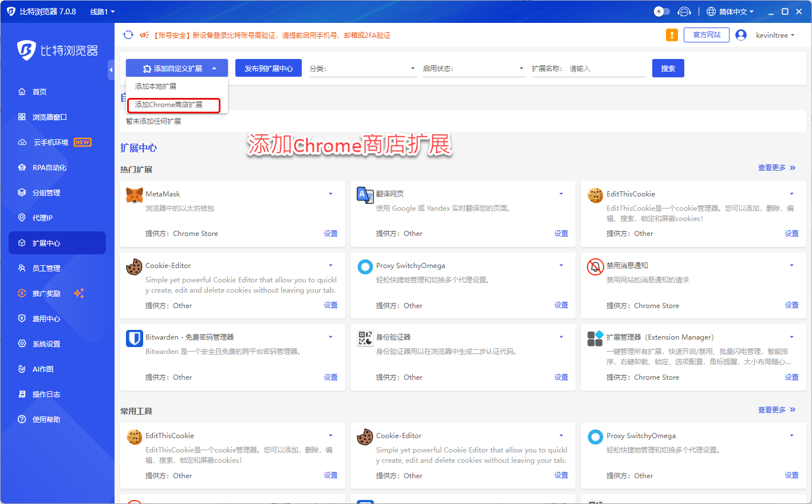Open the 启用状态 status dropdown
Viewport: 812px width, 504px height.
click(x=473, y=69)
